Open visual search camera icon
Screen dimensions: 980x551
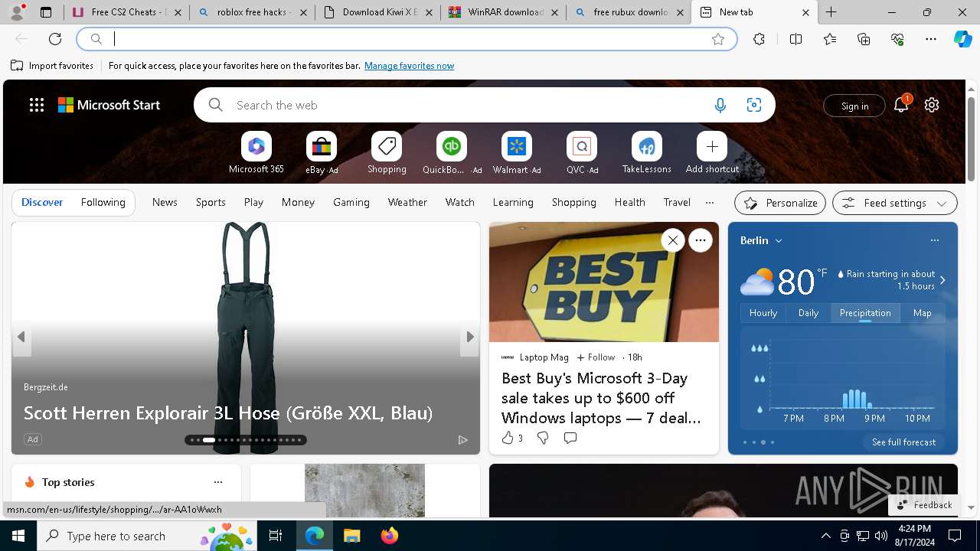(x=754, y=106)
